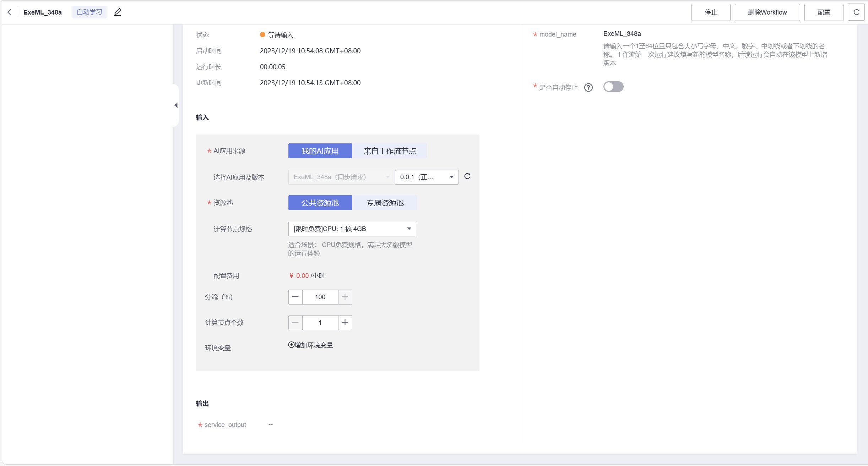Viewport: 868px width, 466px height.
Task: Enable the 是否自动停止 switch
Action: [x=614, y=87]
